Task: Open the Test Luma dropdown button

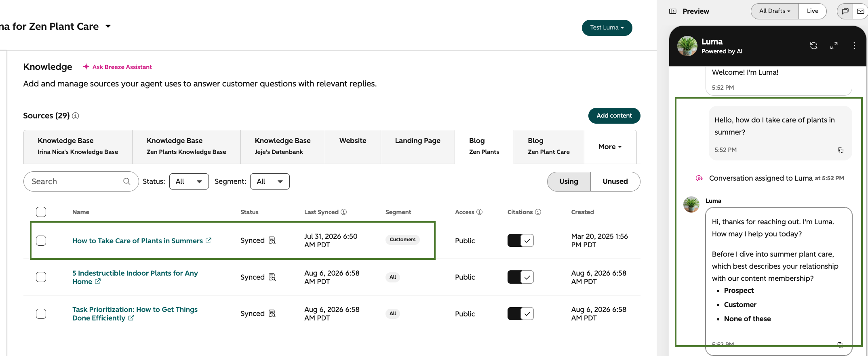Action: (x=607, y=27)
